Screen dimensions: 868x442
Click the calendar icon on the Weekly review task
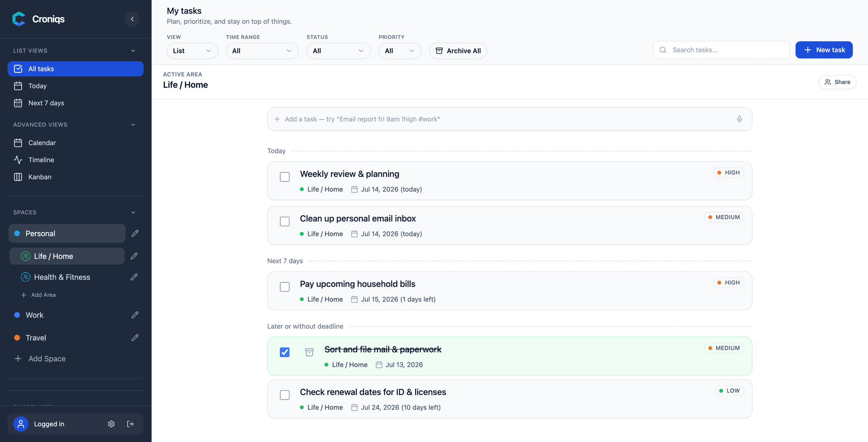click(x=354, y=190)
